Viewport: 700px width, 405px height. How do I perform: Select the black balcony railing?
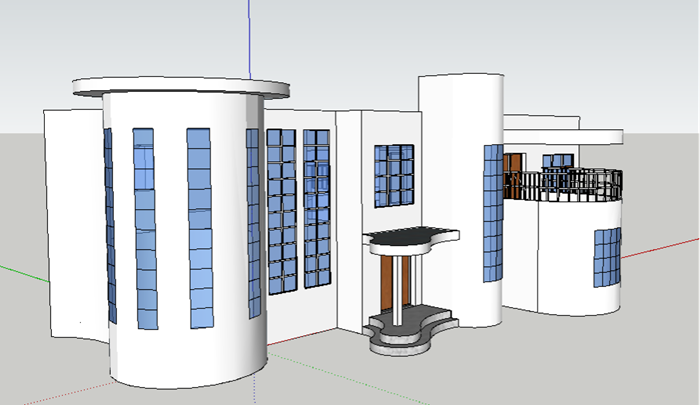[x=565, y=186]
